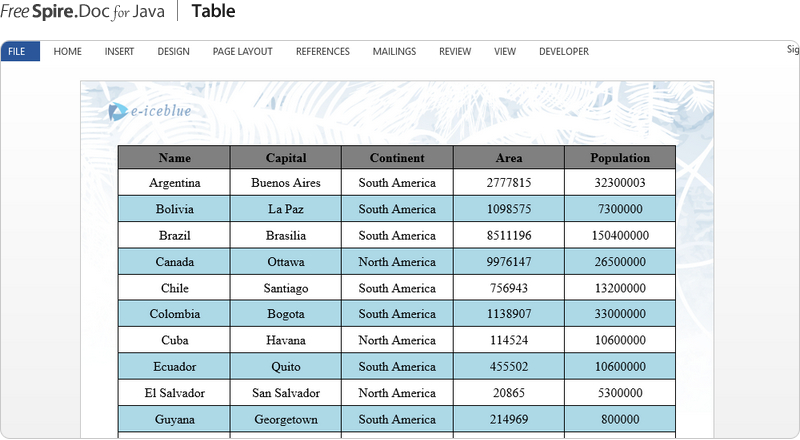The width and height of the screenshot is (800, 440).
Task: Open the VIEW ribbon tab
Action: pos(505,52)
